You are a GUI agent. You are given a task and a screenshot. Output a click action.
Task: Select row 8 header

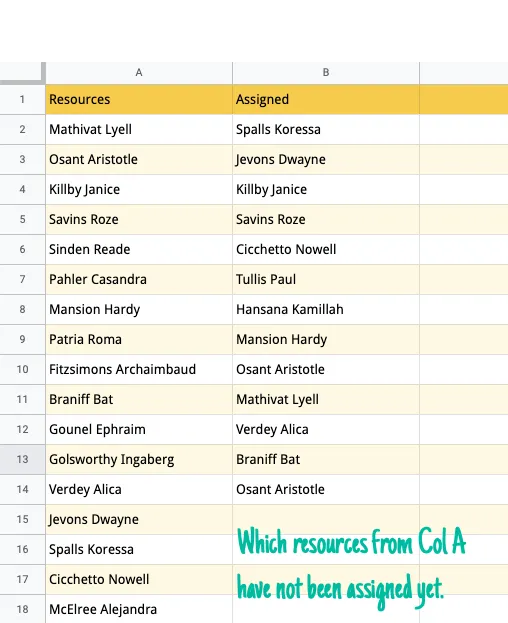pos(23,310)
